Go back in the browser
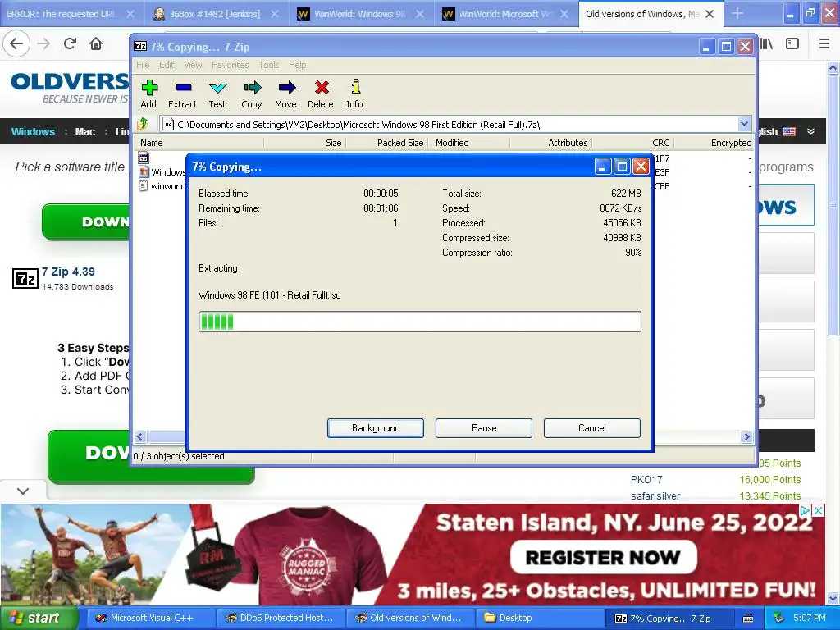Viewport: 840px width, 630px height. point(16,44)
